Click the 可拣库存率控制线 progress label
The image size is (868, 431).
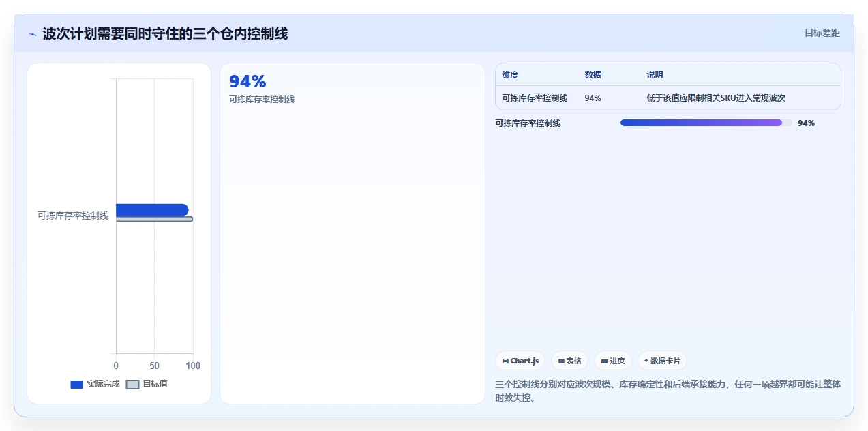528,123
